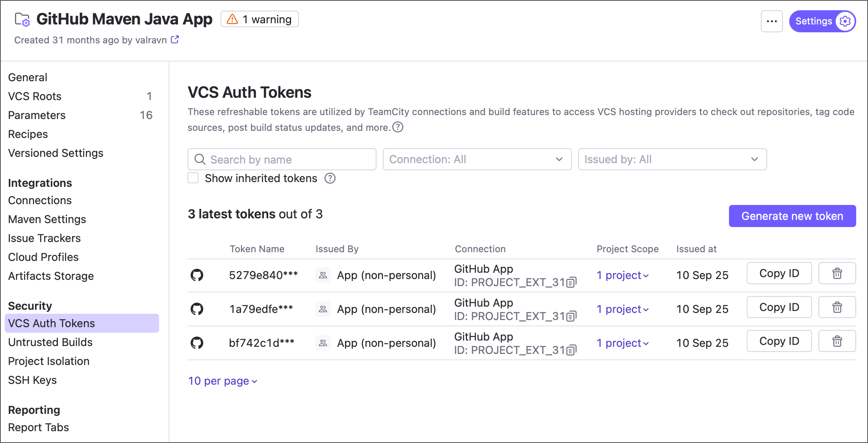Image resolution: width=868 pixels, height=443 pixels.
Task: Change the 10 per page setting
Action: point(223,381)
